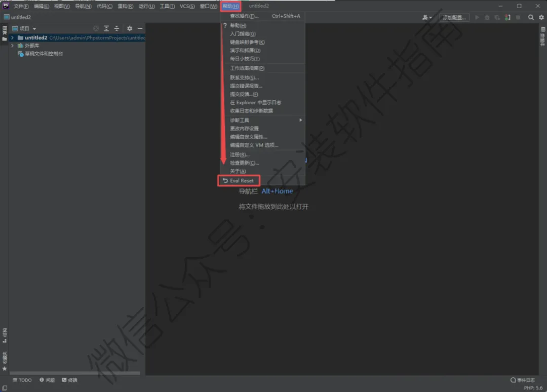Viewport: 547px width, 392px height.
Task: Select 工作效率指南(P) menu entry
Action: click(263, 68)
